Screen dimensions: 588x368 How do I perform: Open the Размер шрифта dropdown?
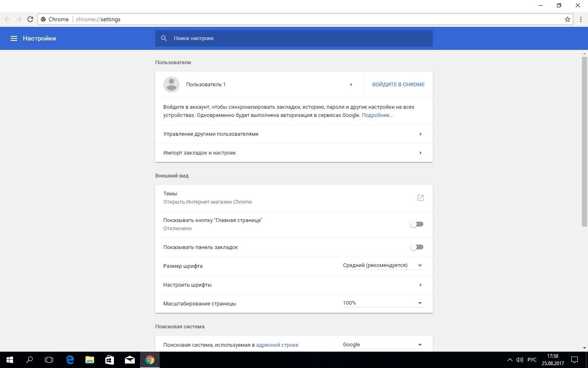383,266
